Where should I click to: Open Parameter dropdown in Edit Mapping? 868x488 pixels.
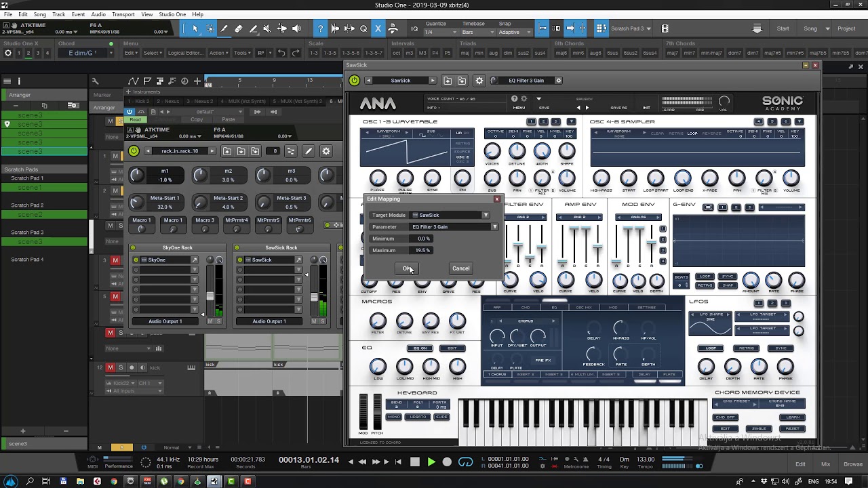495,227
